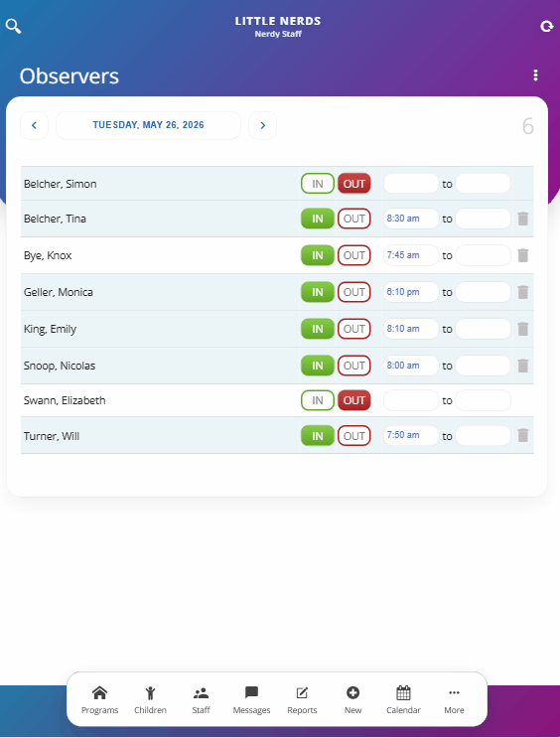Switch to the Messages tab
This screenshot has width=560, height=738.
[x=252, y=700]
